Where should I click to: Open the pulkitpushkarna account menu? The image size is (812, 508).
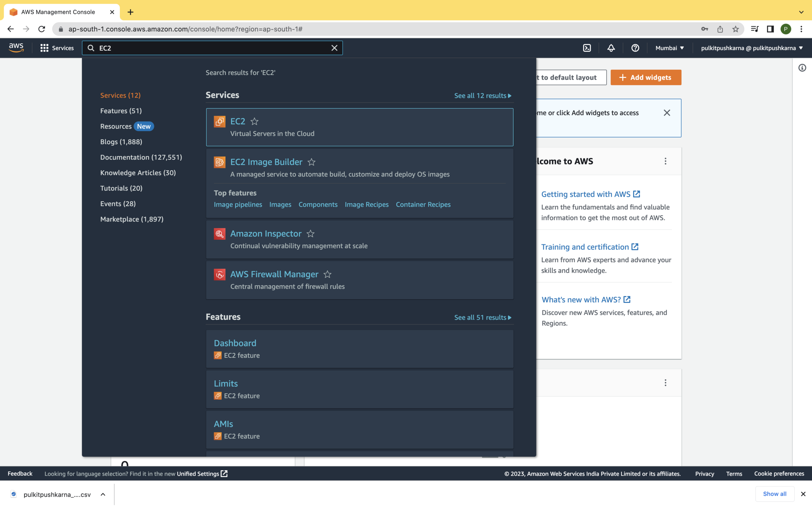point(751,48)
